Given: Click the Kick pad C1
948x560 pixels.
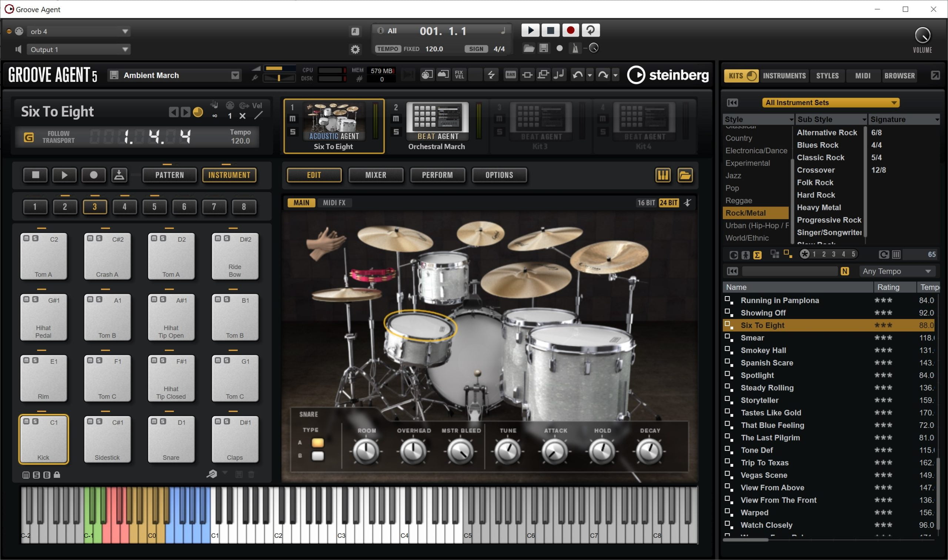Looking at the screenshot, I should (x=43, y=439).
